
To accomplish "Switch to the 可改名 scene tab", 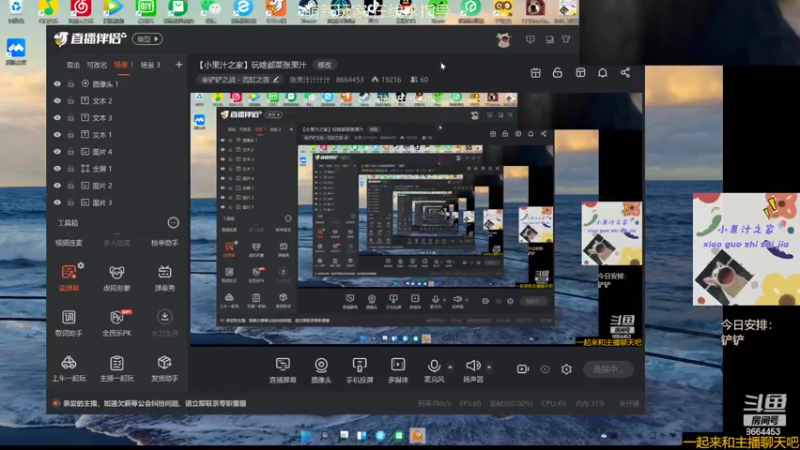I will [x=96, y=65].
